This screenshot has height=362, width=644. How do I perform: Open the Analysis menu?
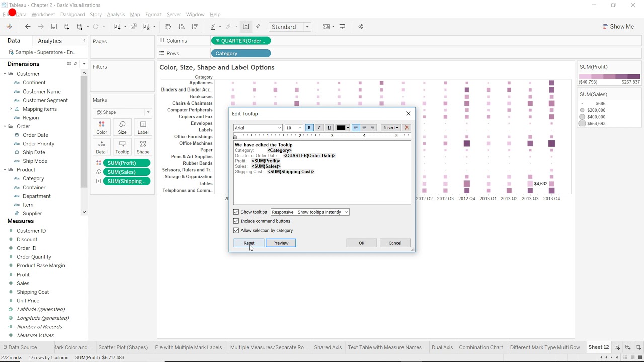(116, 15)
